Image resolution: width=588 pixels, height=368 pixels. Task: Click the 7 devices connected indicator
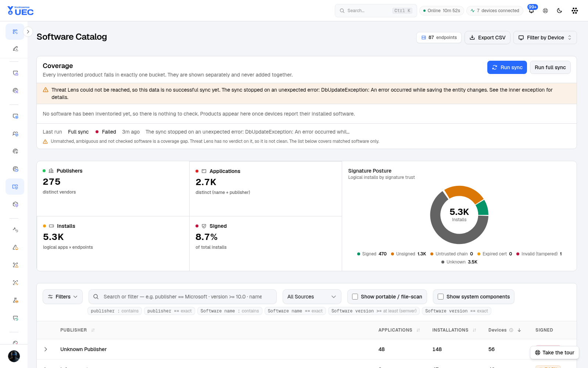click(495, 11)
